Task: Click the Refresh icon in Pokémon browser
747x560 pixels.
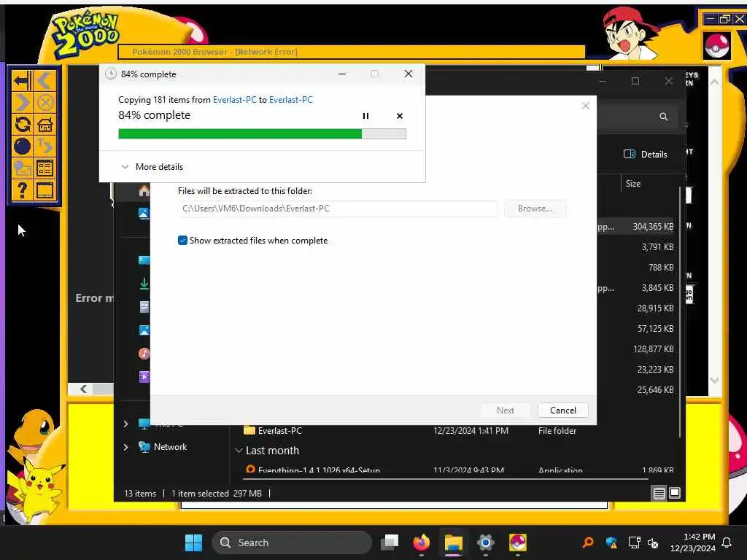Action: coord(23,124)
